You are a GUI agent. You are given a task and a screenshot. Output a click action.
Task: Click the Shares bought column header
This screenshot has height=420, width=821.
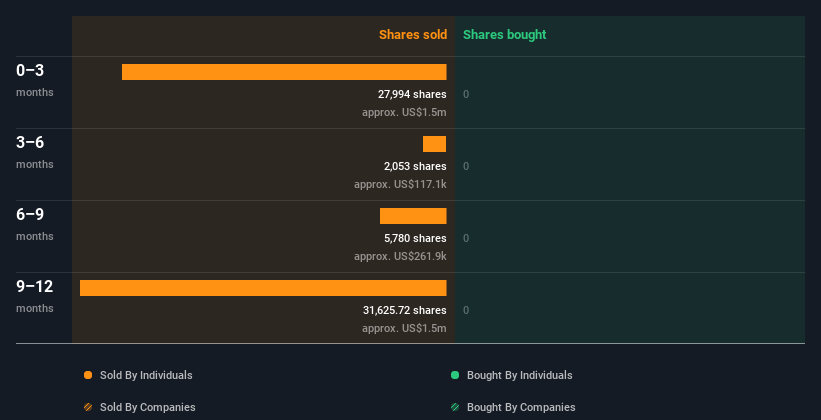click(x=505, y=35)
